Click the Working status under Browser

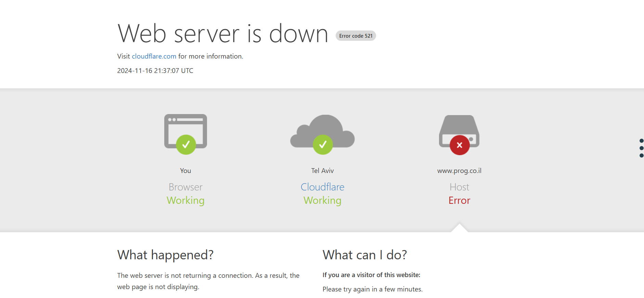(x=185, y=200)
